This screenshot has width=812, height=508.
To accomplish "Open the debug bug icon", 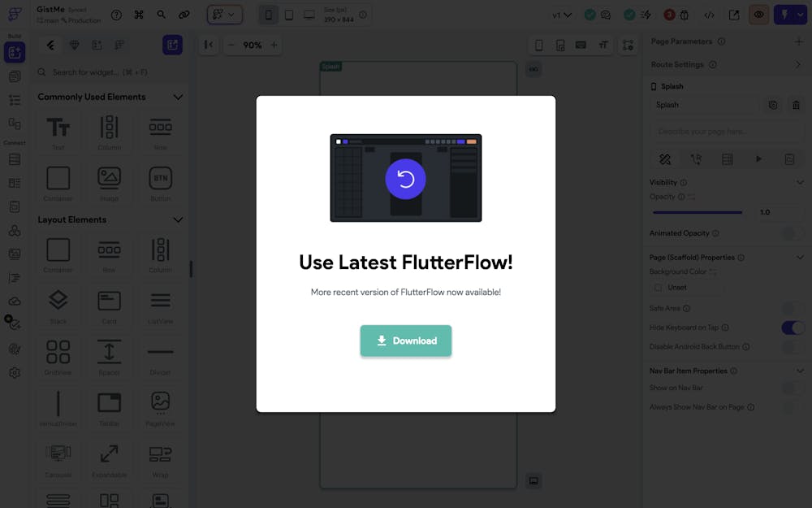I will pyautogui.click(x=684, y=15).
